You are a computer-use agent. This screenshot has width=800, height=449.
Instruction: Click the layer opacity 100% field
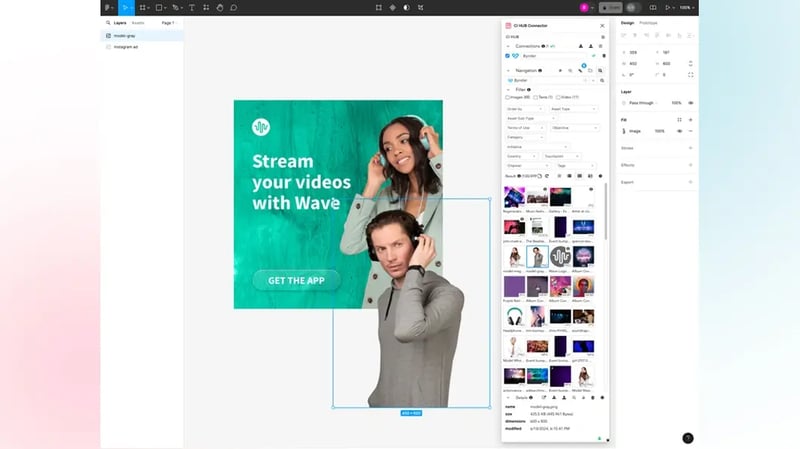tap(677, 103)
